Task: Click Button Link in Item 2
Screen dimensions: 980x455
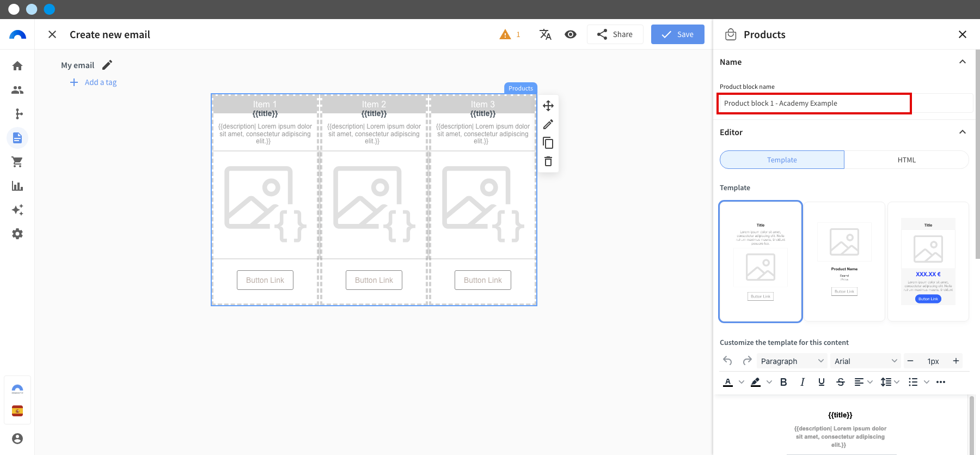Action: (374, 280)
